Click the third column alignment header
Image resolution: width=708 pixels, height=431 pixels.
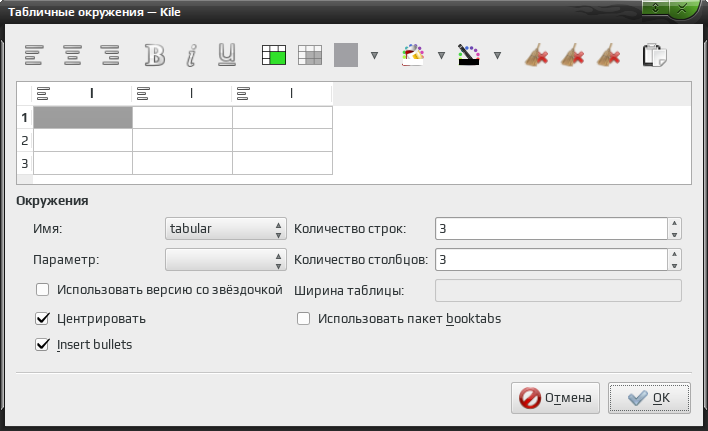pos(282,93)
